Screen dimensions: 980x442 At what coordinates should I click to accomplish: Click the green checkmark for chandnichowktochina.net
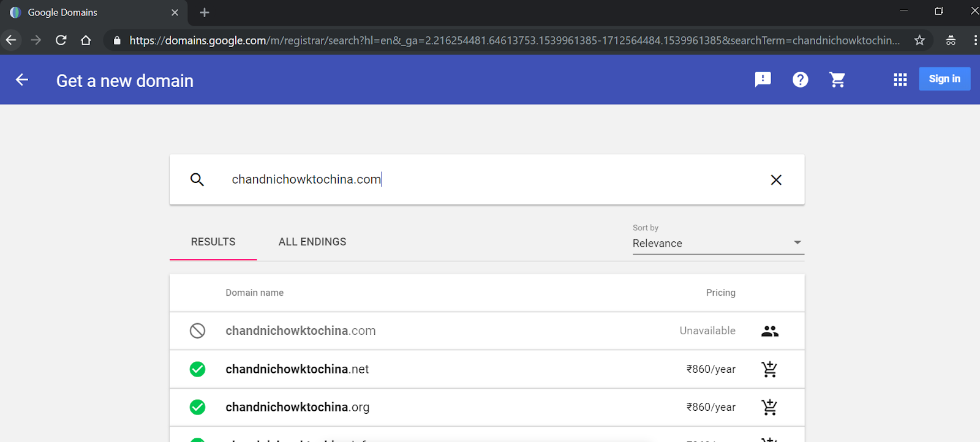coord(197,369)
